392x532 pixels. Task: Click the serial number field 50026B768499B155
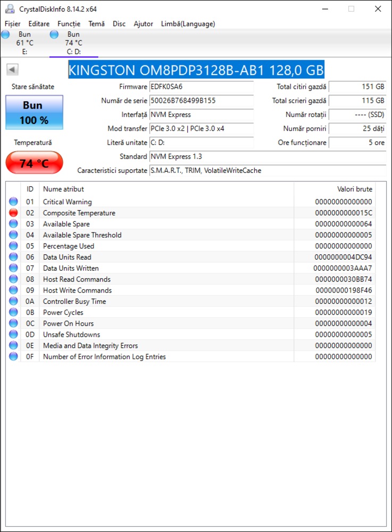[202, 101]
